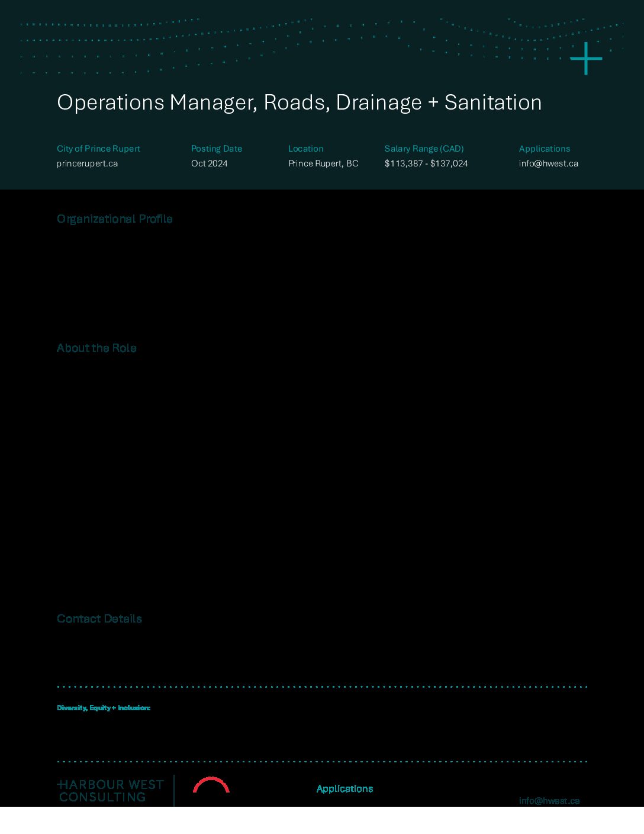This screenshot has height=834, width=644.
Task: Click the 'Applications' label in the footer
Action: [345, 789]
